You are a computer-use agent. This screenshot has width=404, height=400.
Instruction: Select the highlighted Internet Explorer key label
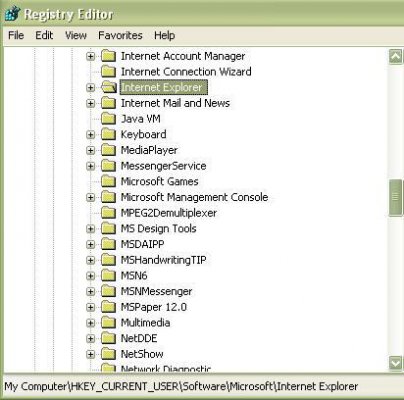coord(163,87)
